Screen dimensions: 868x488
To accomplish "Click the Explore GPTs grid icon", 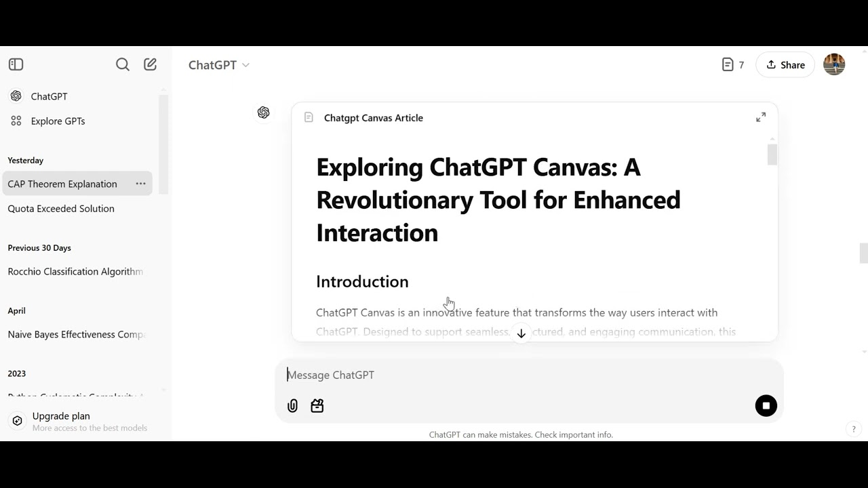I will (16, 121).
